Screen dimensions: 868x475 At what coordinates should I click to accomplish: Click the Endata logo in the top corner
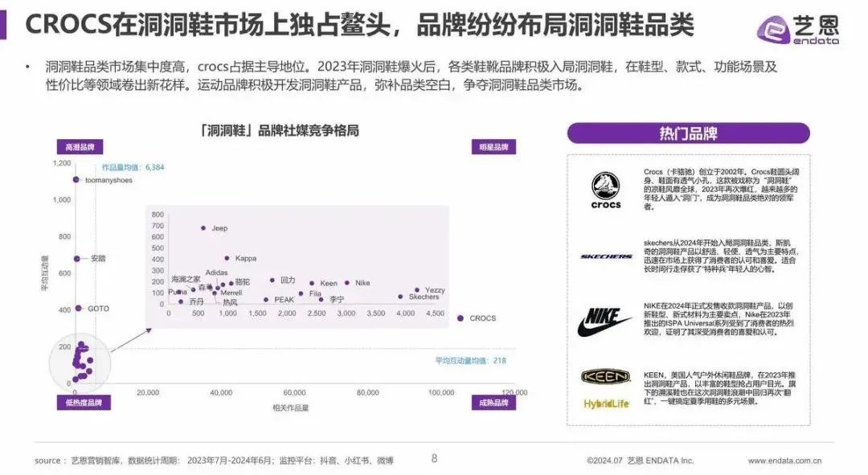pyautogui.click(x=798, y=30)
